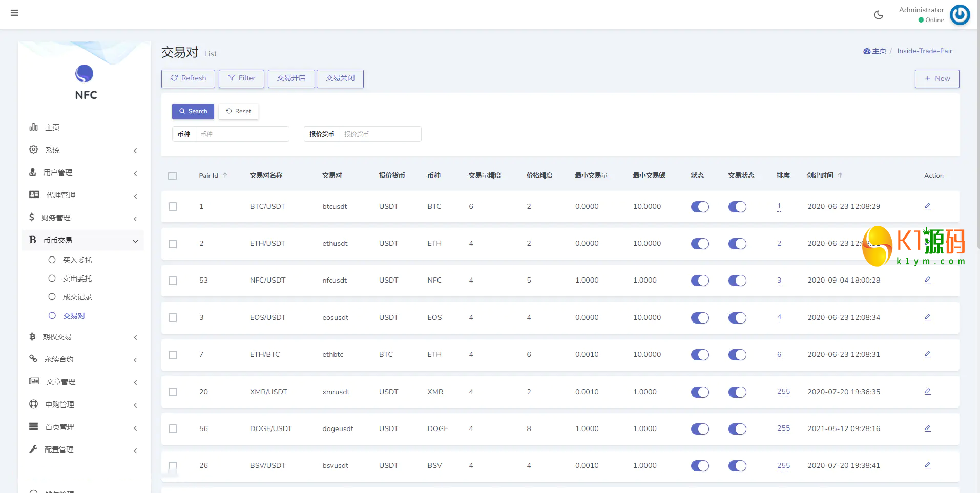Sort by Pair Id arrow icon

click(x=225, y=175)
